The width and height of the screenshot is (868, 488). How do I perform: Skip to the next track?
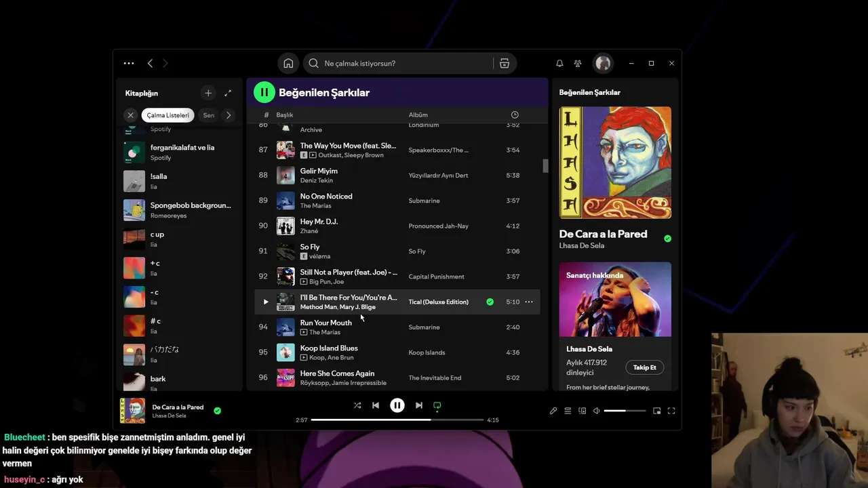(x=419, y=405)
